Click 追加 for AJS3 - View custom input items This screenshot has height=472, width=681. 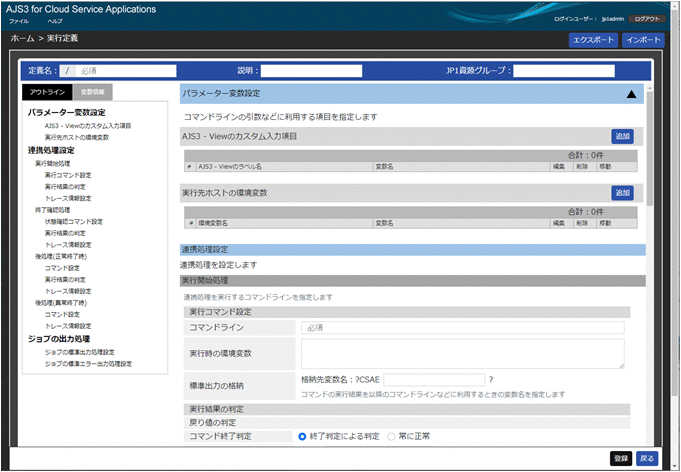pyautogui.click(x=622, y=135)
